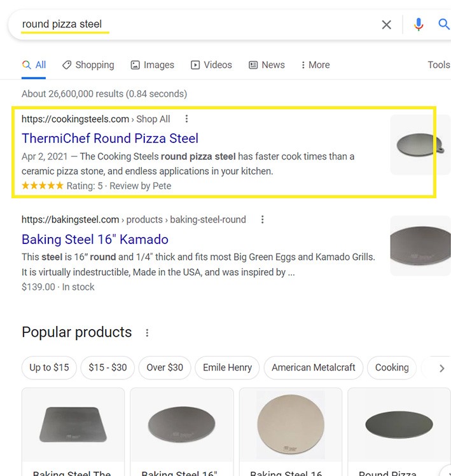Open the Tools menu
Screen dimensions: 451x476
[x=438, y=65]
